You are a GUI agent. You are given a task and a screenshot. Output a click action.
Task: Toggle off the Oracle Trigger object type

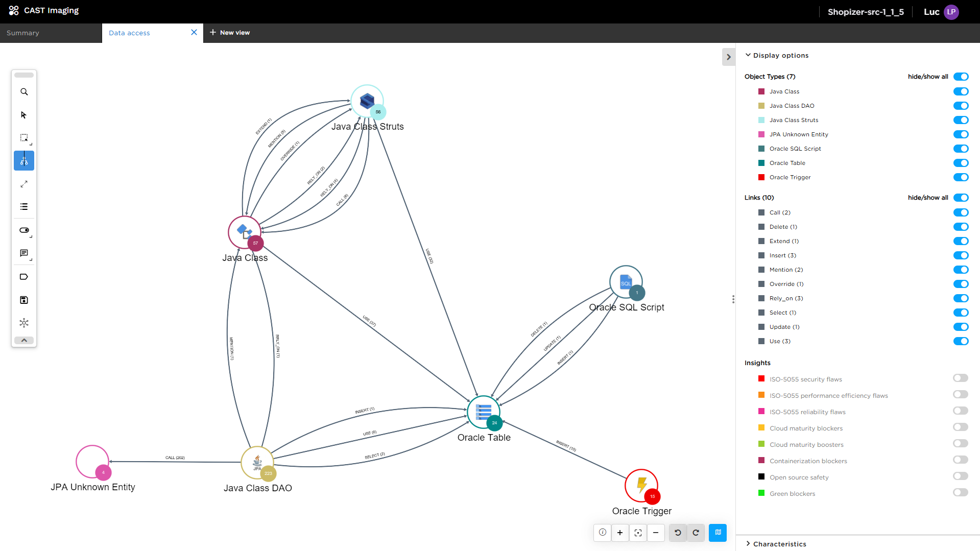pyautogui.click(x=961, y=177)
